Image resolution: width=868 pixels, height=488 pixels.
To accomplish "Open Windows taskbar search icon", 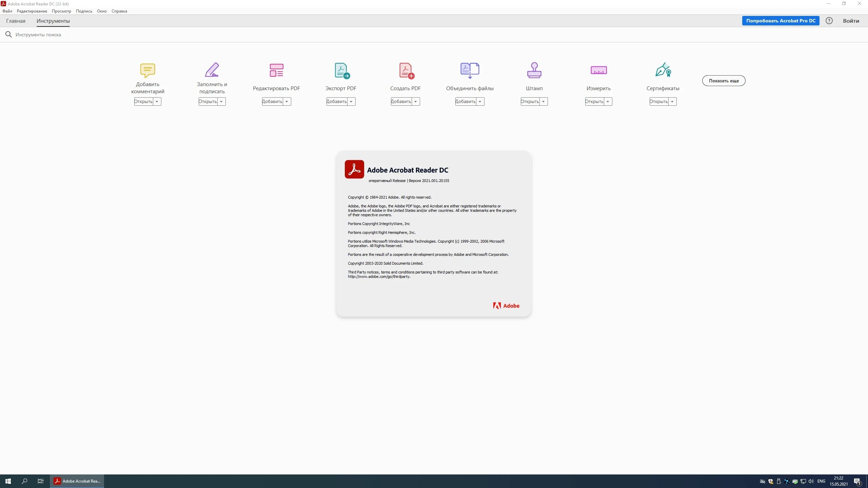I will click(24, 481).
